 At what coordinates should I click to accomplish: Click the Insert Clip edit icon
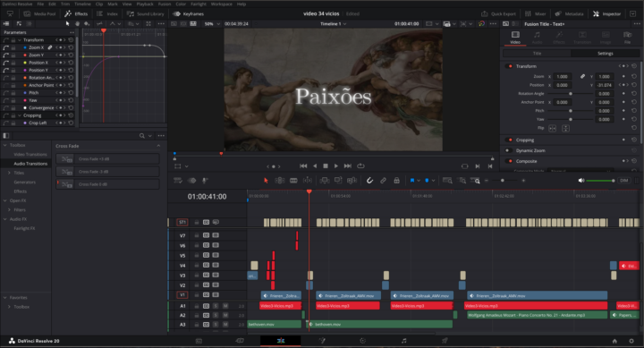tap(325, 181)
